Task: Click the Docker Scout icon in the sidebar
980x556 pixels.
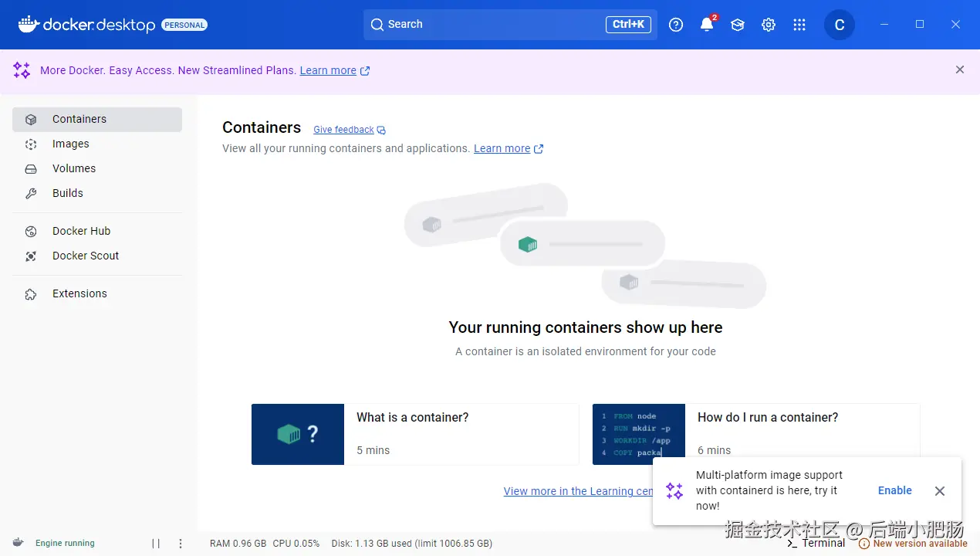Action: 31,256
